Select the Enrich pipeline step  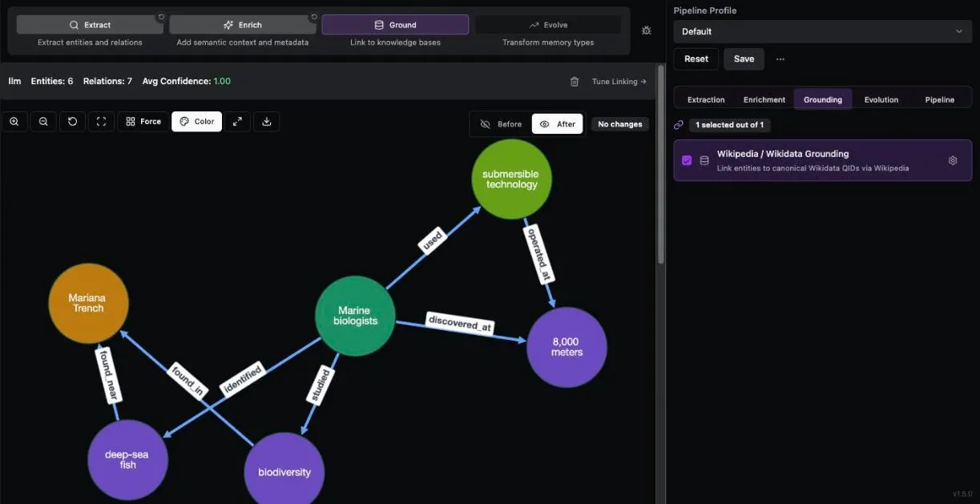pyautogui.click(x=242, y=25)
